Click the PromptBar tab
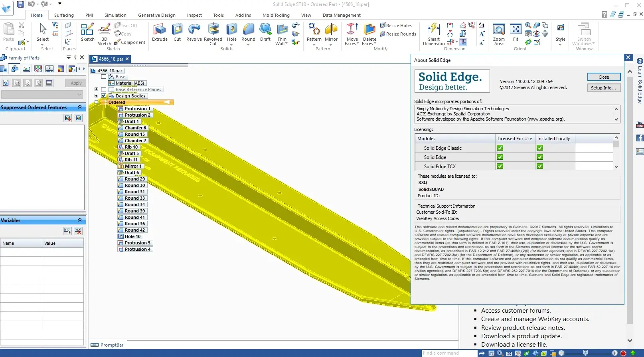This screenshot has height=357, width=644. click(107, 345)
